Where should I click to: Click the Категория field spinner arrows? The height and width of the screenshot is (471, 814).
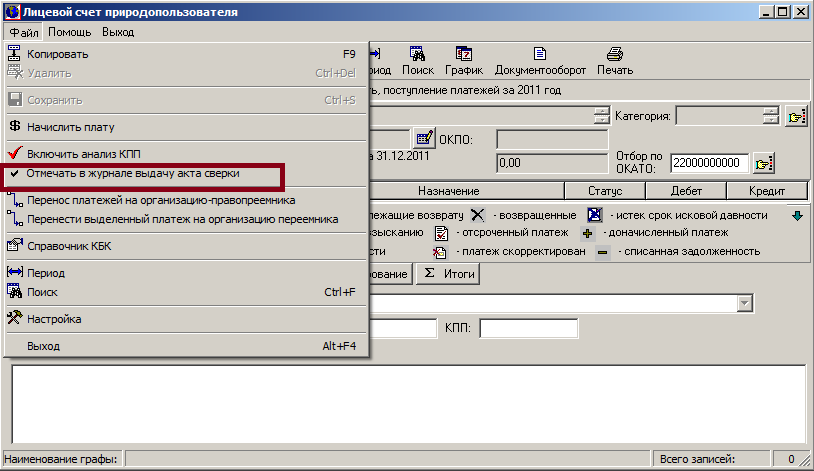pos(769,116)
